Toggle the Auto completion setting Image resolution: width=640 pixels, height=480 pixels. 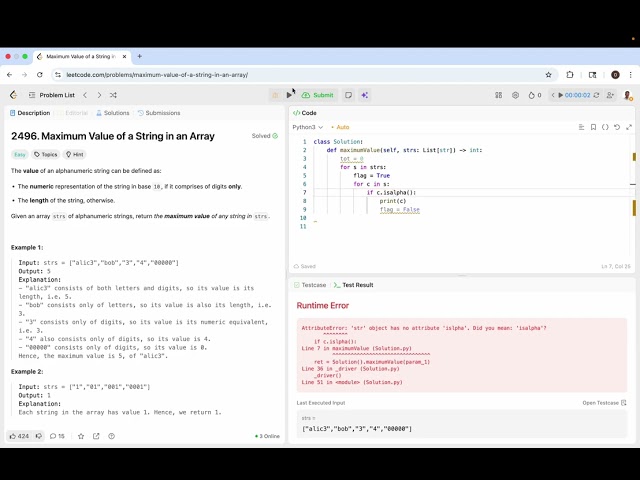click(340, 127)
